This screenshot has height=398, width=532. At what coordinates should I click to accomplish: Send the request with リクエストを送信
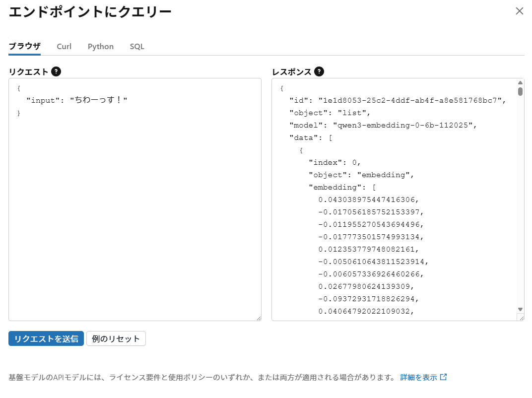46,338
